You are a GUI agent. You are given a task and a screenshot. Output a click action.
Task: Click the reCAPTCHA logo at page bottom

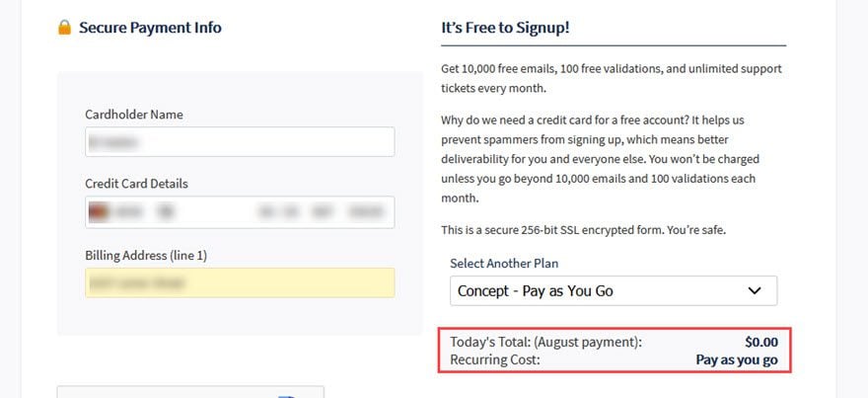(x=286, y=396)
